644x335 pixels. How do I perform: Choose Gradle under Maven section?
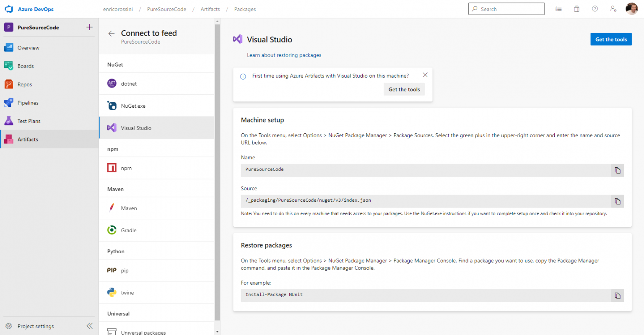[128, 230]
